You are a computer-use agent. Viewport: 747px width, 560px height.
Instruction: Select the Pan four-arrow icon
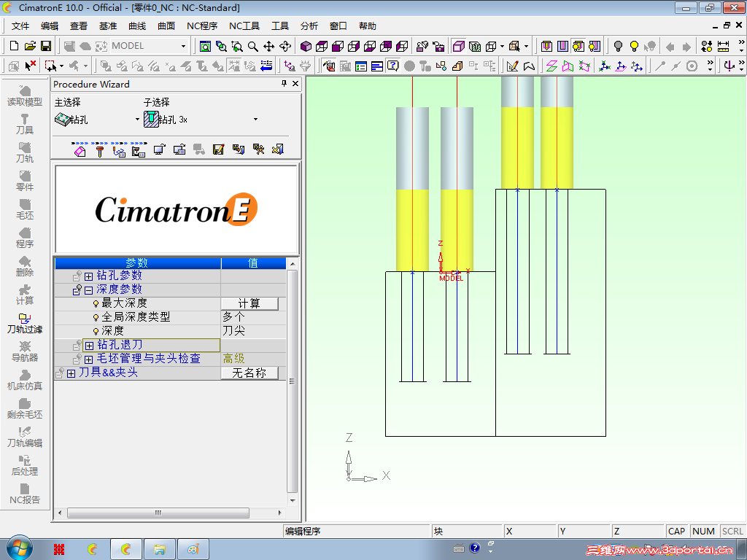tap(268, 46)
